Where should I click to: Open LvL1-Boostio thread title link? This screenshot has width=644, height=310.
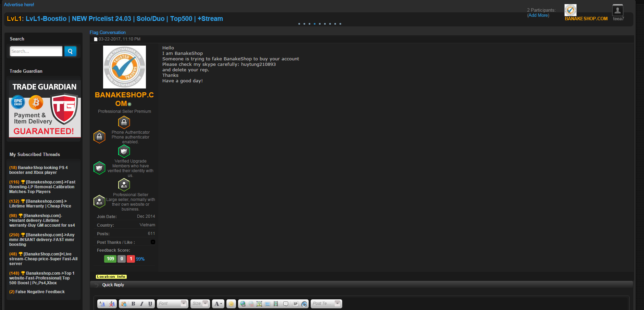point(124,19)
